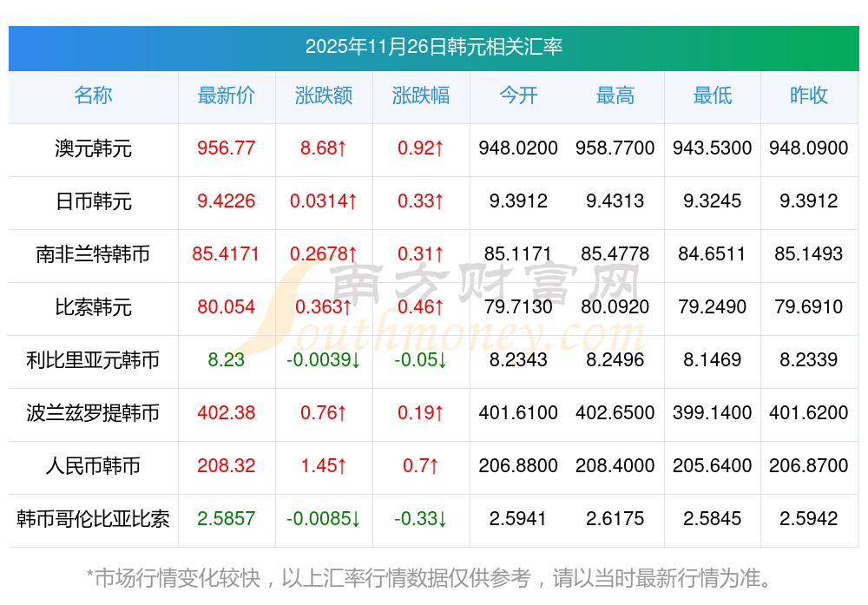Pick the change percent 0.19↑
This screenshot has height=605, width=868.
[421, 413]
